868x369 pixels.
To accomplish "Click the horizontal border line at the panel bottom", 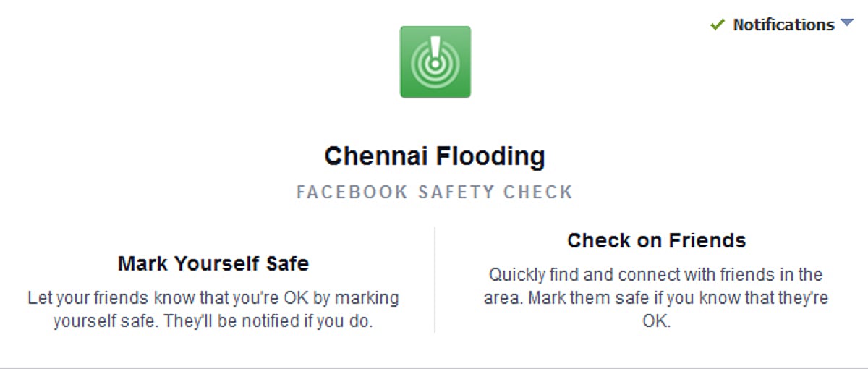I will click(x=434, y=368).
